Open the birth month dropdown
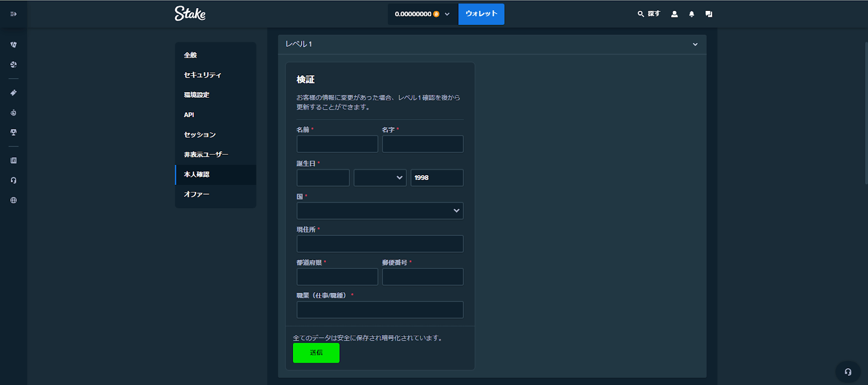The height and width of the screenshot is (385, 868). (x=380, y=178)
